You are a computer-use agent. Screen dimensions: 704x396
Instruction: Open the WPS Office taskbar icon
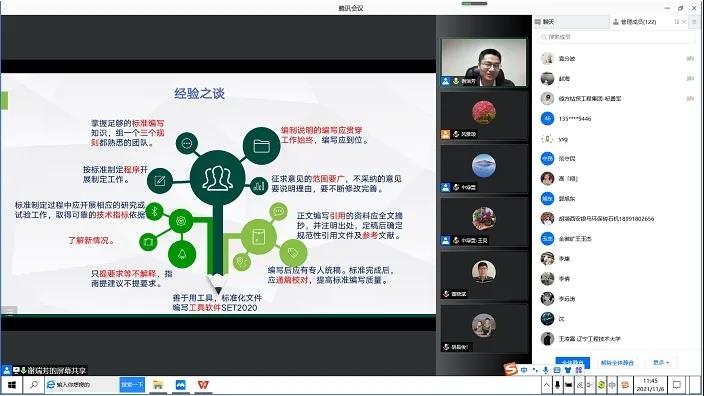(x=203, y=385)
